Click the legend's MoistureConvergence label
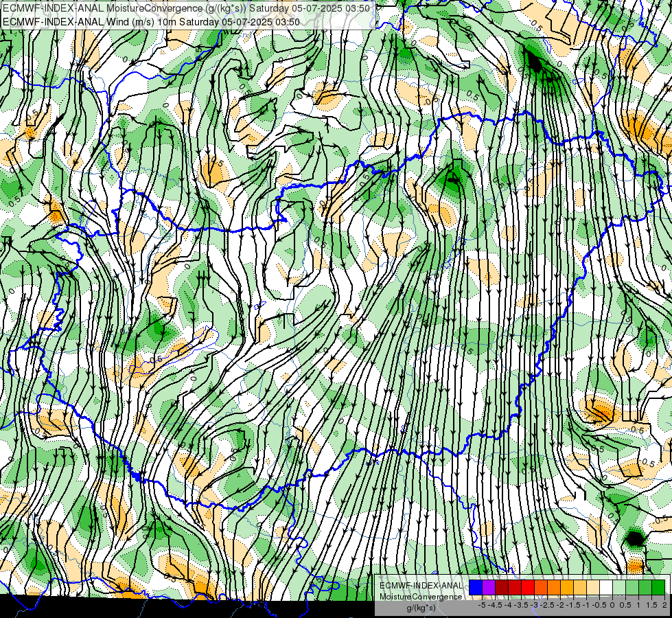This screenshot has height=618, width=672. pyautogui.click(x=421, y=597)
